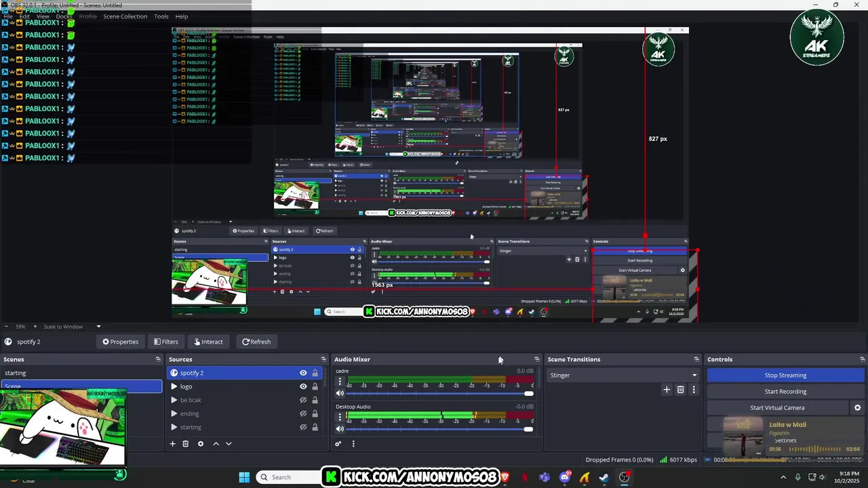Mute the cadre audio channel
This screenshot has width=868, height=488.
click(340, 393)
